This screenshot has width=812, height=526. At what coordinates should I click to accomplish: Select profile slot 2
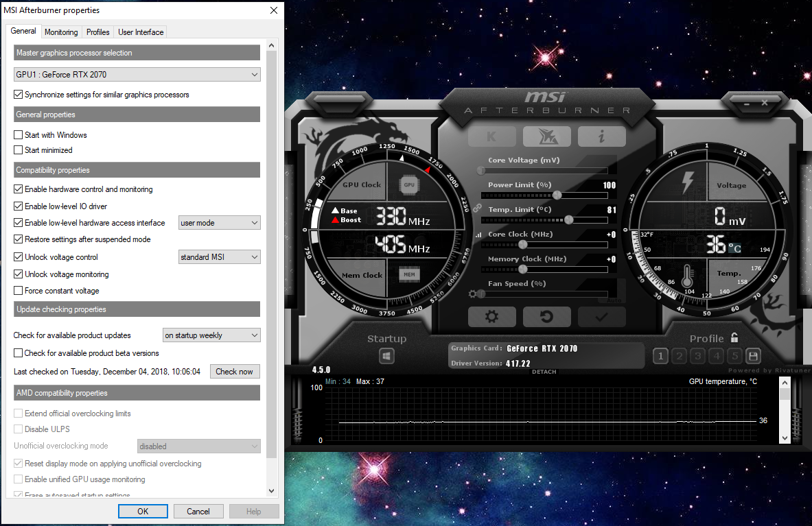pos(680,356)
